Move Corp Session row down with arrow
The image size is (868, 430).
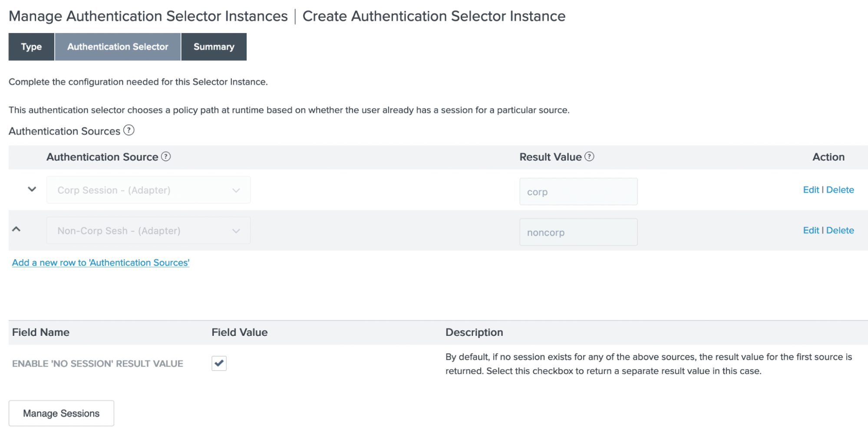coord(32,189)
